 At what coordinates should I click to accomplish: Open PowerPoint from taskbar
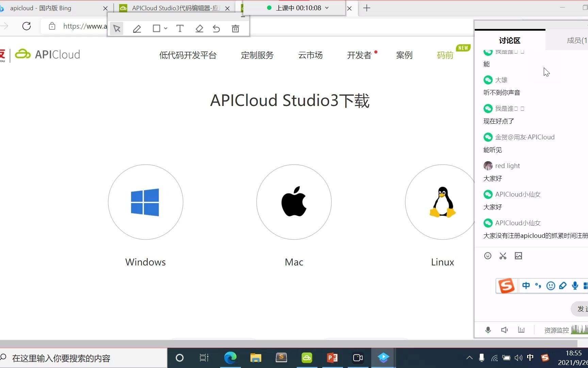[332, 358]
